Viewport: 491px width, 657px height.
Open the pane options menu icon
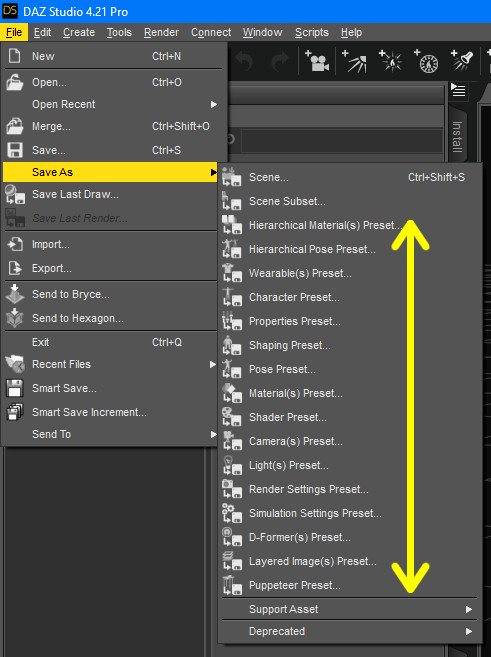[458, 90]
